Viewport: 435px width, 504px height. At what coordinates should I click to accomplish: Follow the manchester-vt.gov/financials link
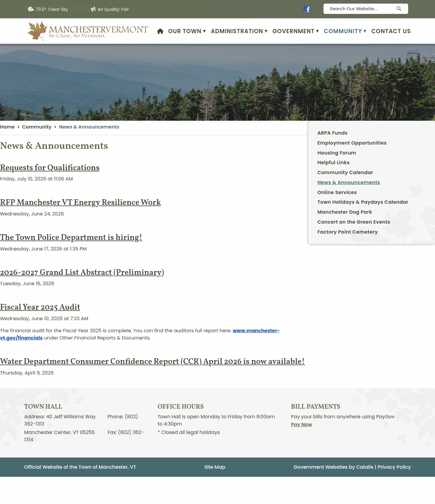pos(256,330)
